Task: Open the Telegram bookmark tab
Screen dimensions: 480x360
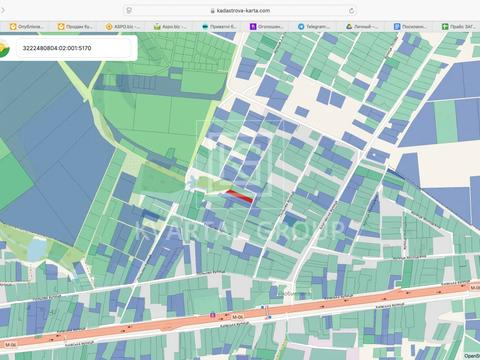Action: pyautogui.click(x=314, y=27)
